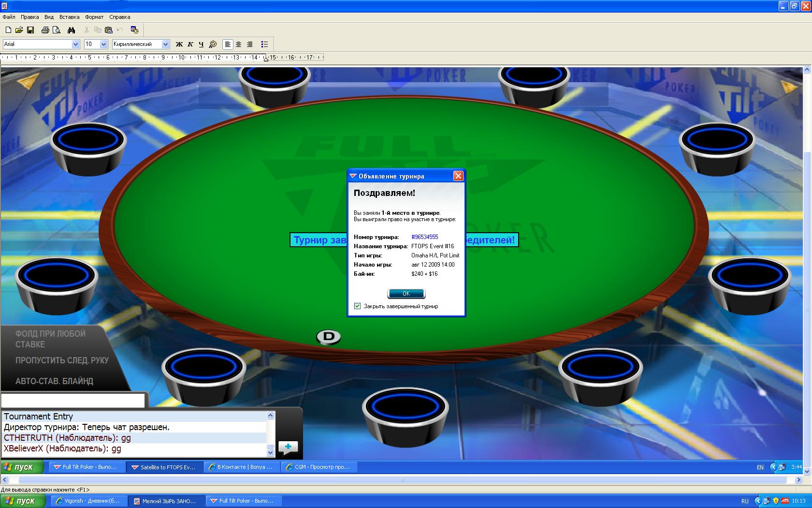Screen dimensions: 812x508
Task: Click the ruler's right indent marker
Action: [266, 59]
